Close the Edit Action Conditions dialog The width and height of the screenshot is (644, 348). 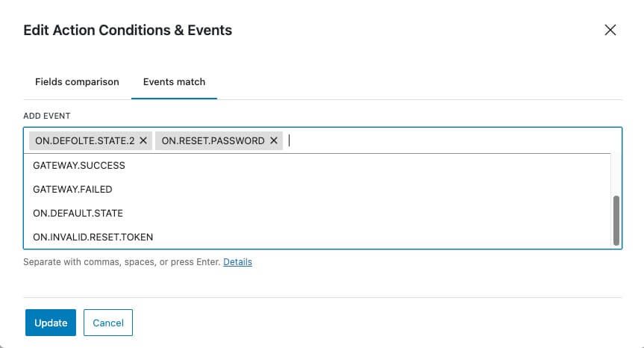click(610, 31)
